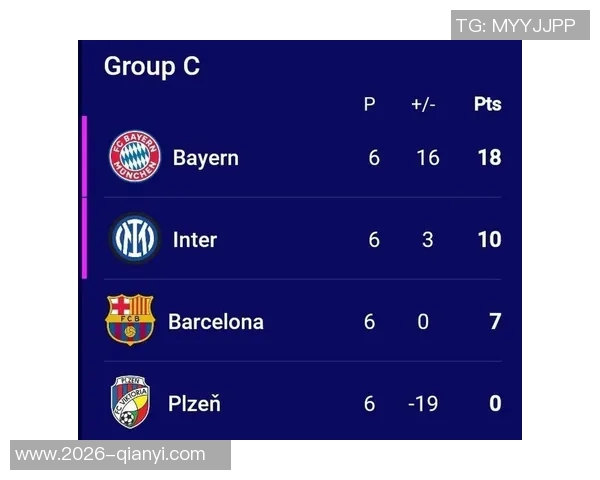The width and height of the screenshot is (600, 480).
Task: Click the Inter Milan club logo
Action: pos(134,239)
